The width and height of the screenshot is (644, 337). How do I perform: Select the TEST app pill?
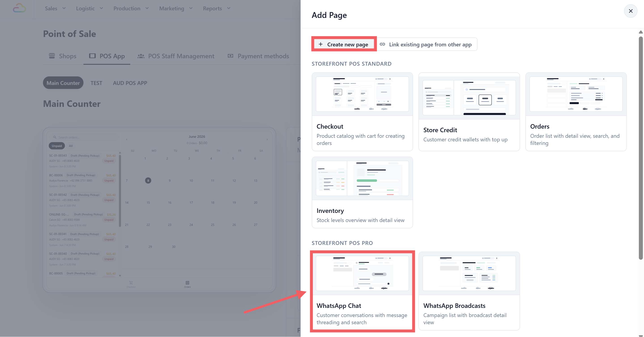[96, 83]
